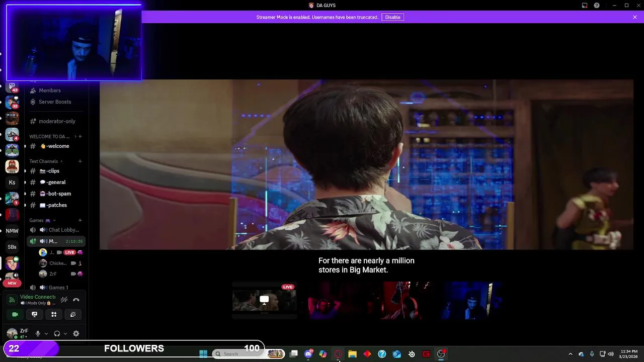The width and height of the screenshot is (644, 362).
Task: Select voice participant Chicke...
Action: [x=60, y=263]
